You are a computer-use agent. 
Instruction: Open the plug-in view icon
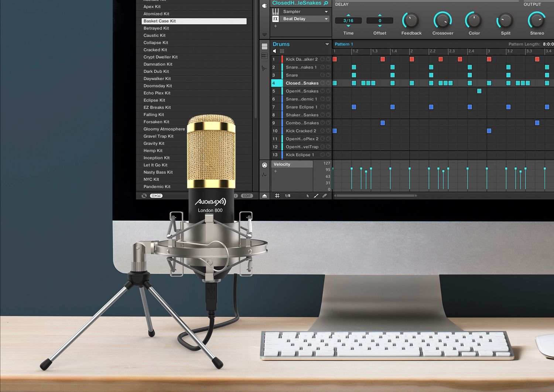(x=264, y=6)
